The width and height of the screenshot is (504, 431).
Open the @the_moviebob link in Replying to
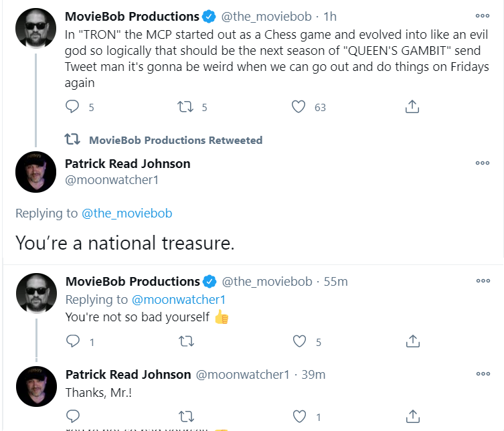tap(127, 213)
